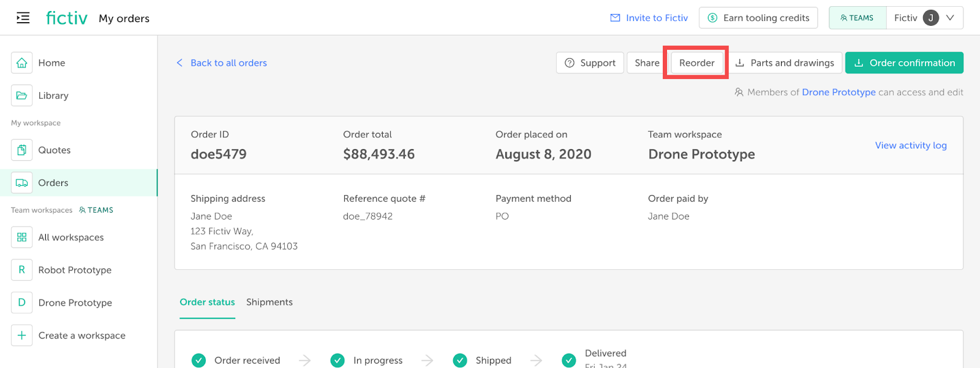Image resolution: width=980 pixels, height=368 pixels.
Task: Click the Share button
Action: [x=647, y=63]
